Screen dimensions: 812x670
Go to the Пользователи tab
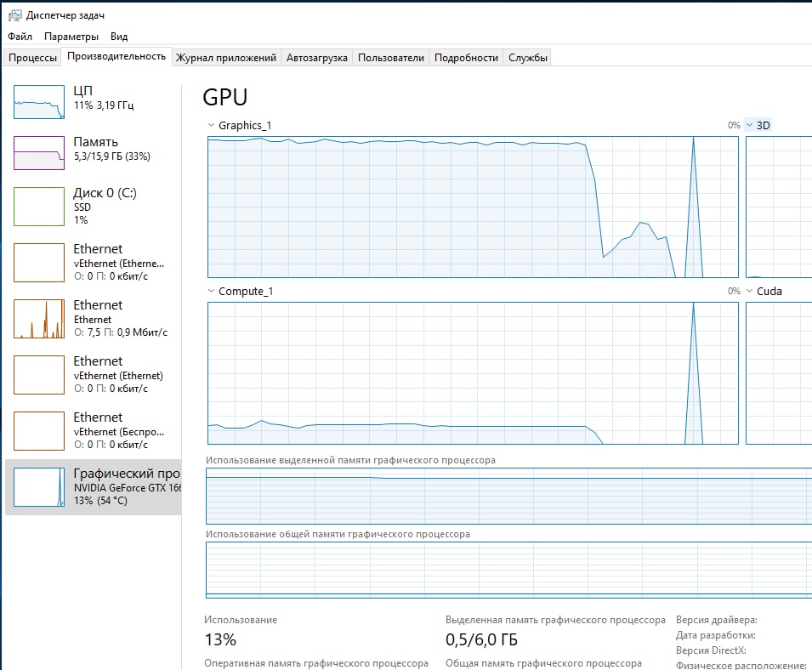391,58
